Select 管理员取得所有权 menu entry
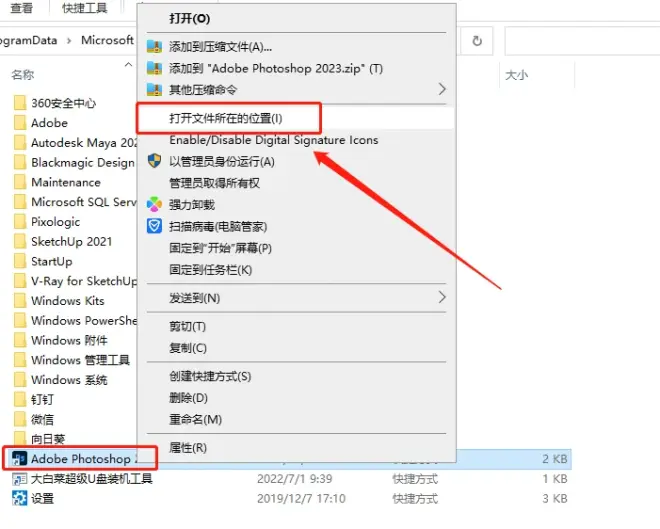This screenshot has height=529, width=660. [x=214, y=183]
